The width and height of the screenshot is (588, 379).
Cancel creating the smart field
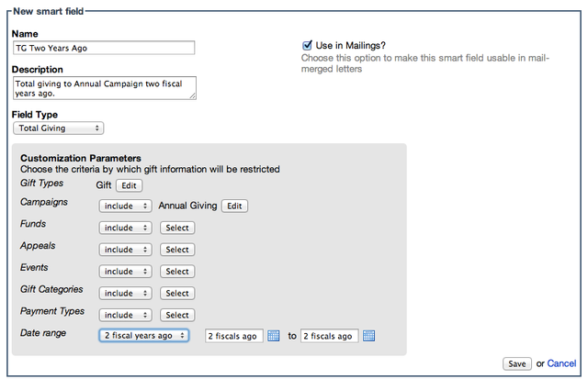click(561, 363)
